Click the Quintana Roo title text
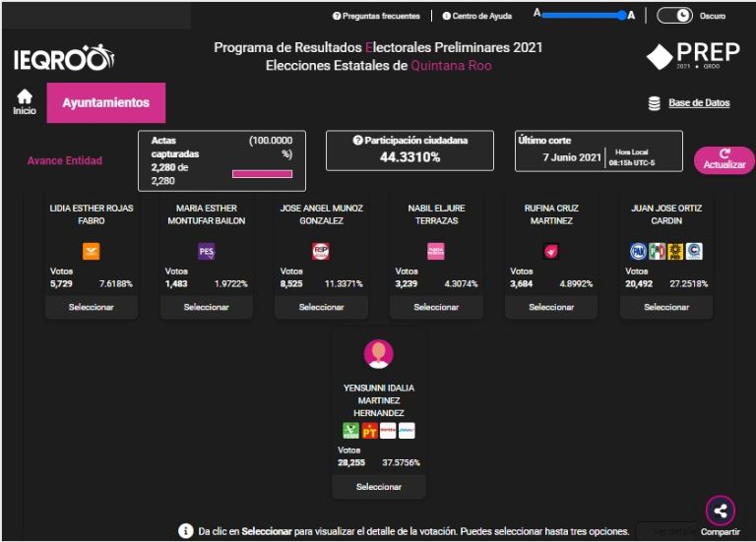The image size is (756, 542). point(451,66)
